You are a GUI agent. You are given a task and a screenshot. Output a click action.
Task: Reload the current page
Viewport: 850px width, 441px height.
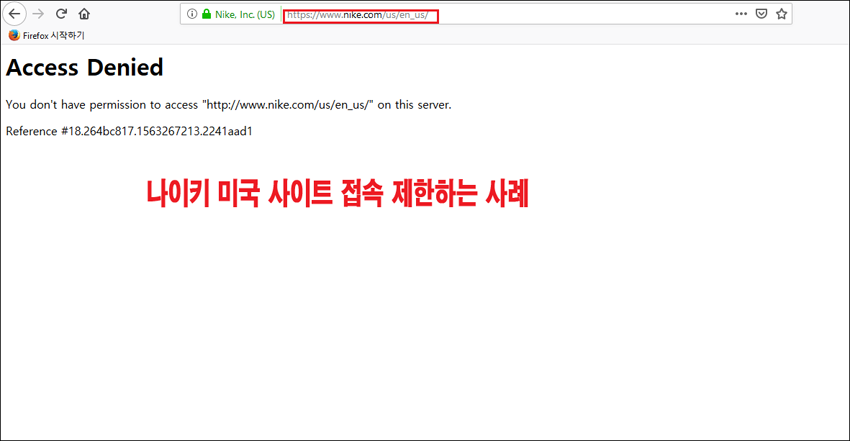click(x=61, y=14)
